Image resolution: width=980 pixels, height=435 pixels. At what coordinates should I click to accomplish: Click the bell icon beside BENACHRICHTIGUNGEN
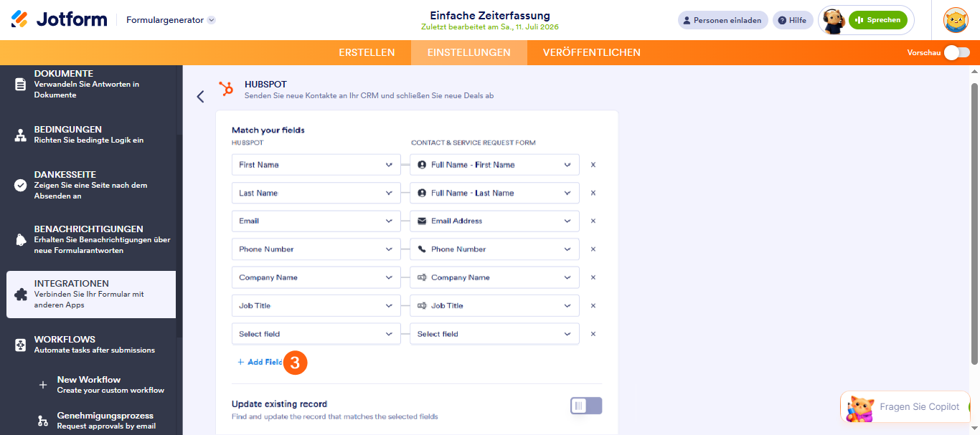tap(20, 240)
